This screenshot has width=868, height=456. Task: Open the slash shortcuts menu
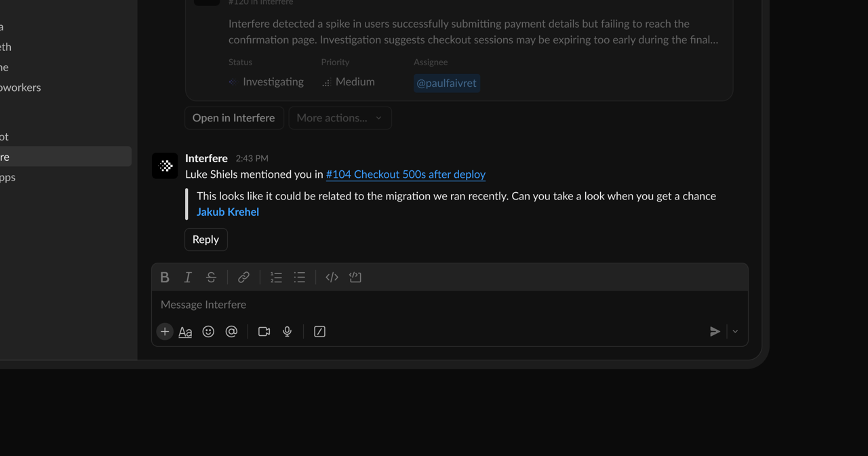tap(319, 331)
